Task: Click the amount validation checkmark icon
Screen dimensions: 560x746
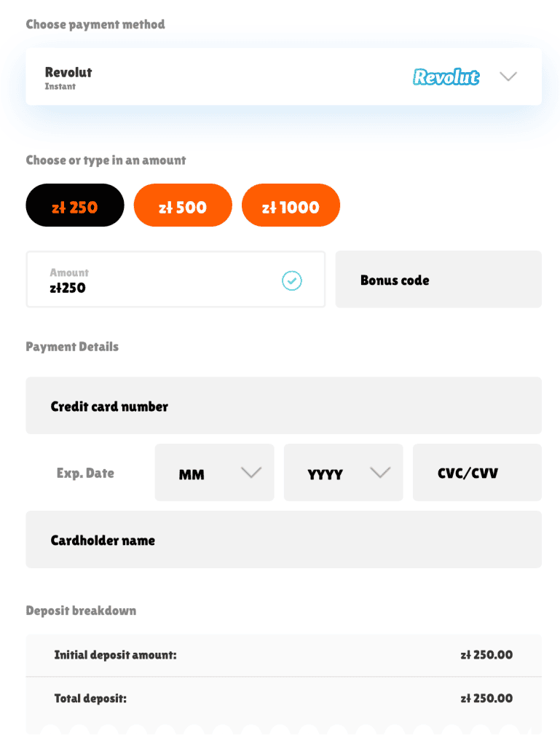Action: pos(291,280)
